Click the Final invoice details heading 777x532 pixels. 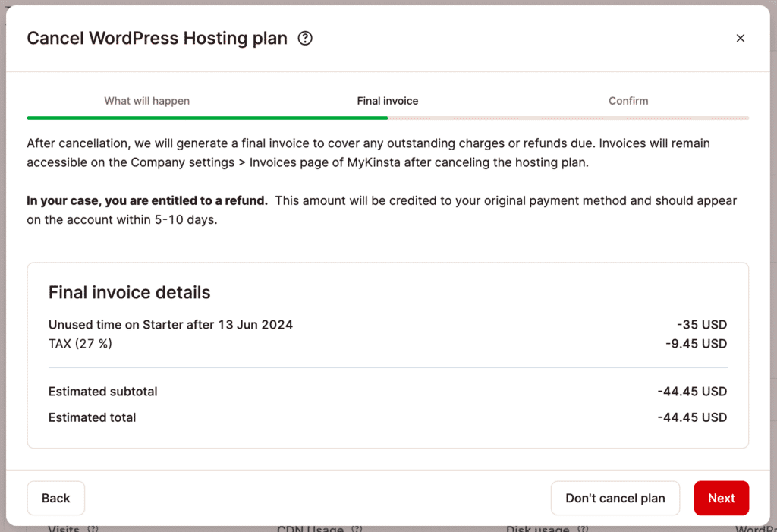click(x=130, y=293)
